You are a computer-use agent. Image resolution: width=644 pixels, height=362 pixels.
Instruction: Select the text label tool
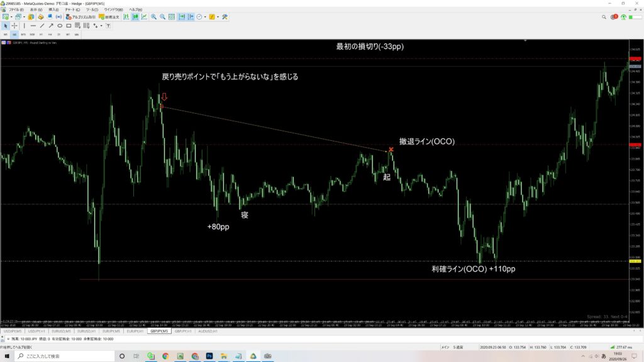pos(108,26)
